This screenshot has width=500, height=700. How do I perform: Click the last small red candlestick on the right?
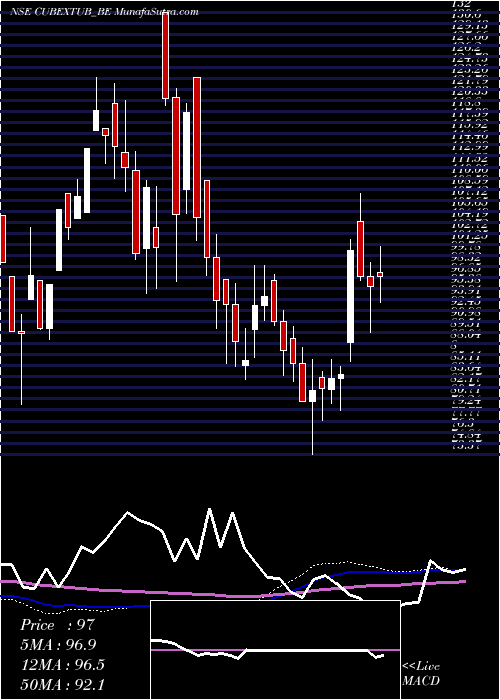pyautogui.click(x=380, y=274)
